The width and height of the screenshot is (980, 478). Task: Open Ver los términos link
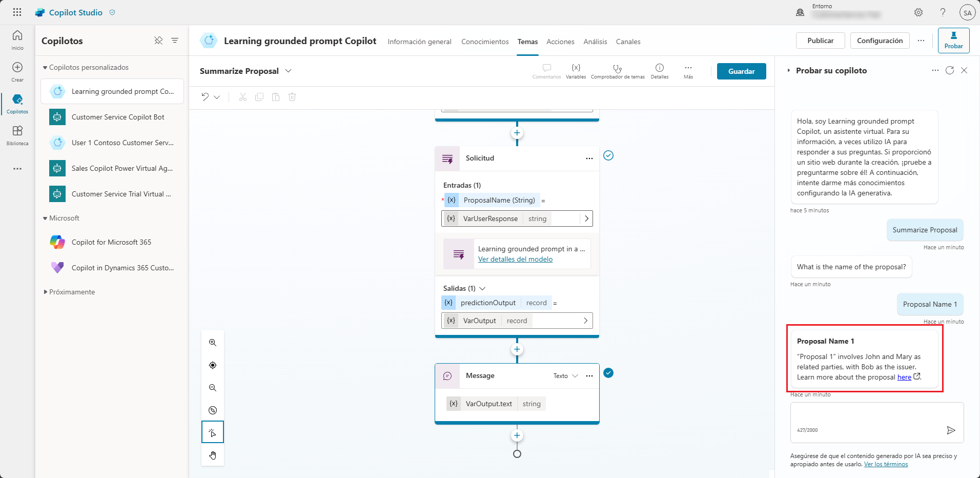click(x=886, y=464)
